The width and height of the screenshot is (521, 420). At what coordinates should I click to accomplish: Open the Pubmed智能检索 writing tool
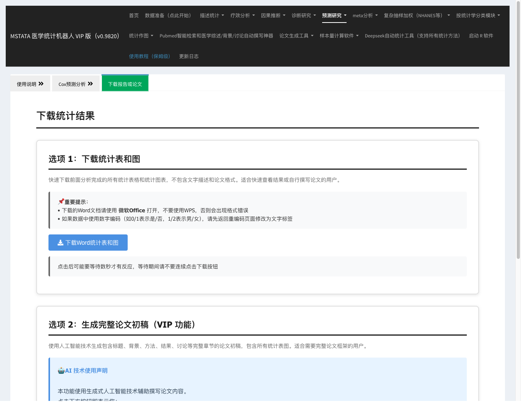(216, 36)
